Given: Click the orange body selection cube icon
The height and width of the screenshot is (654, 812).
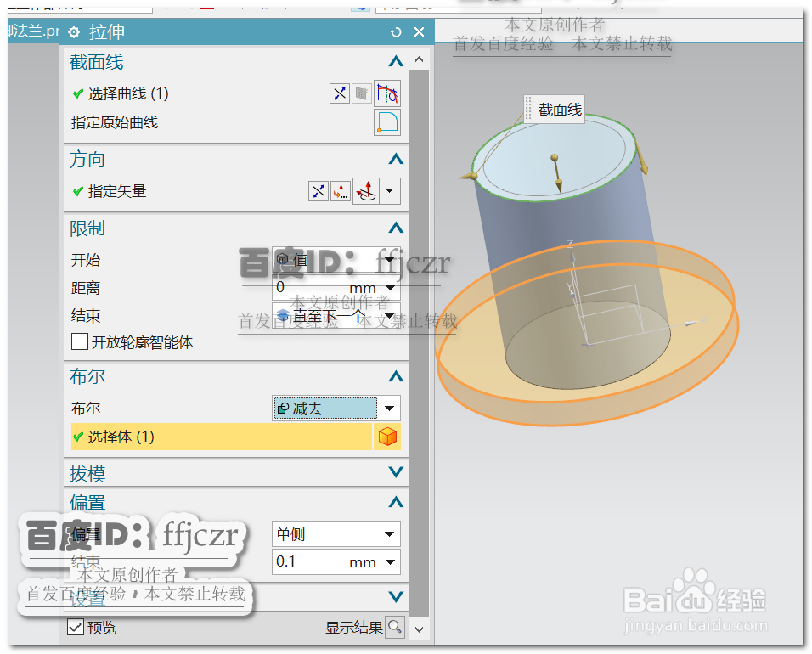Looking at the screenshot, I should (388, 436).
